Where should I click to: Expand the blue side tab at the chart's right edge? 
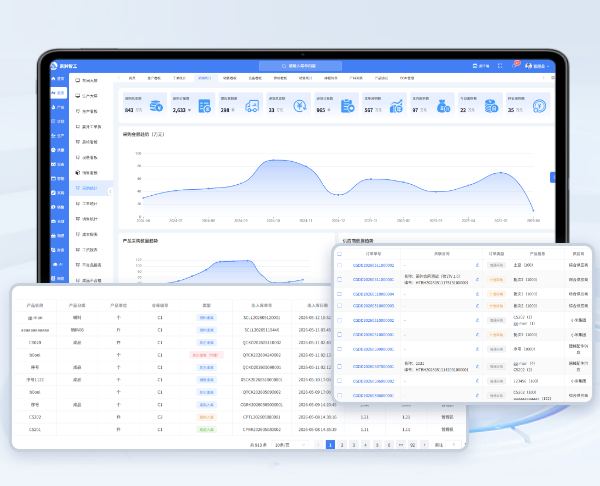(x=552, y=177)
